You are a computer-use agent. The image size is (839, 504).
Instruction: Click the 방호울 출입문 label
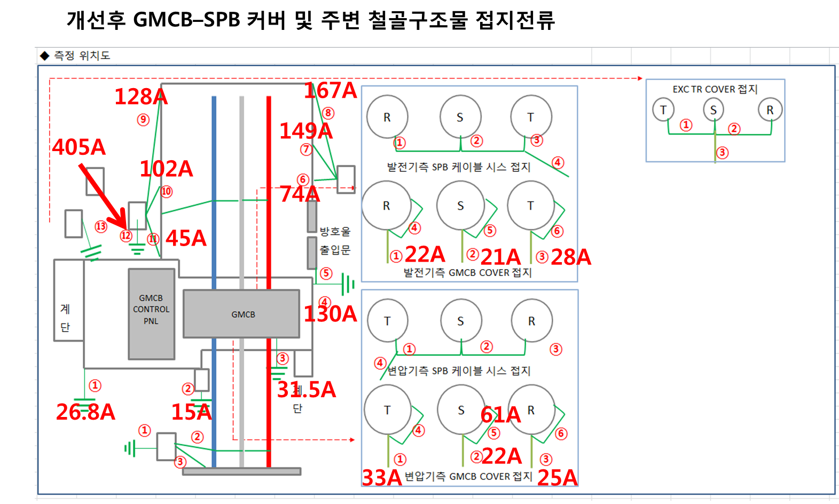click(335, 240)
